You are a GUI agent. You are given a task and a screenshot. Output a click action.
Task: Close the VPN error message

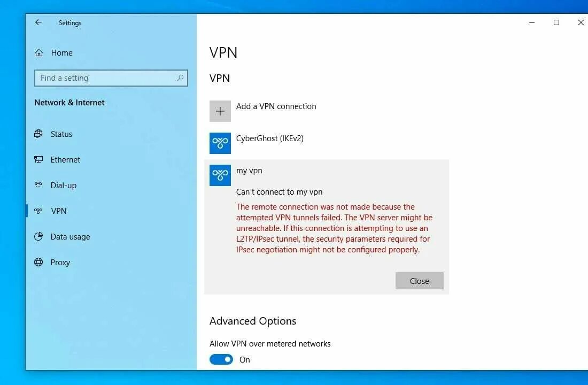coord(419,281)
